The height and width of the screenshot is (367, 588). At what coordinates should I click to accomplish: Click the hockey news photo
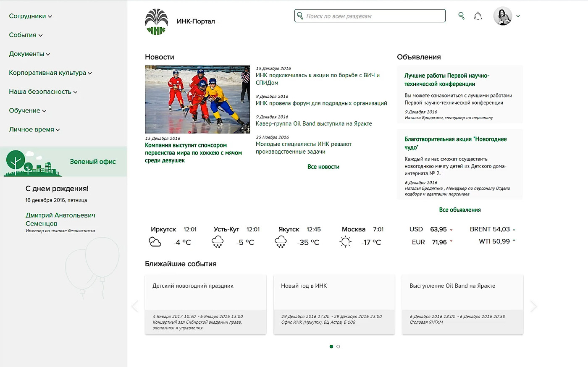(x=197, y=99)
